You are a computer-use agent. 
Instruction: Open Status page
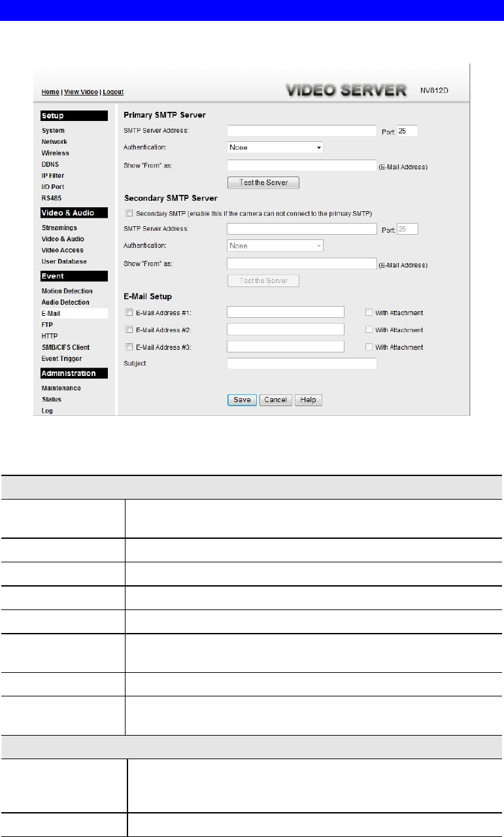(x=51, y=399)
